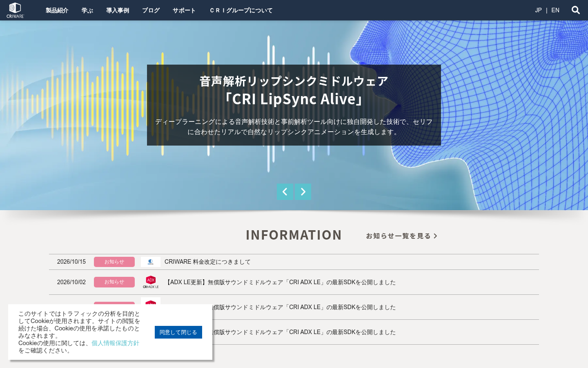Click the INFORMATION section heading

point(294,235)
